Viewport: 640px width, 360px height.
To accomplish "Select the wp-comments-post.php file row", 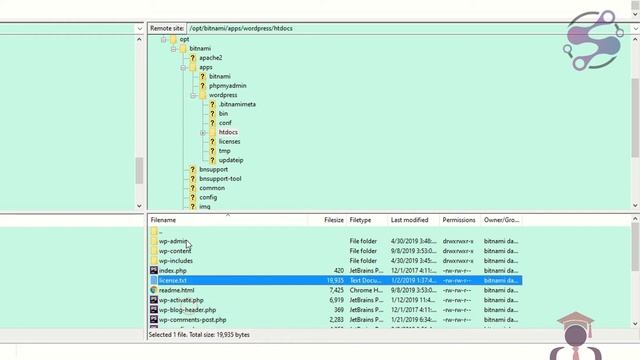I will 335,320.
